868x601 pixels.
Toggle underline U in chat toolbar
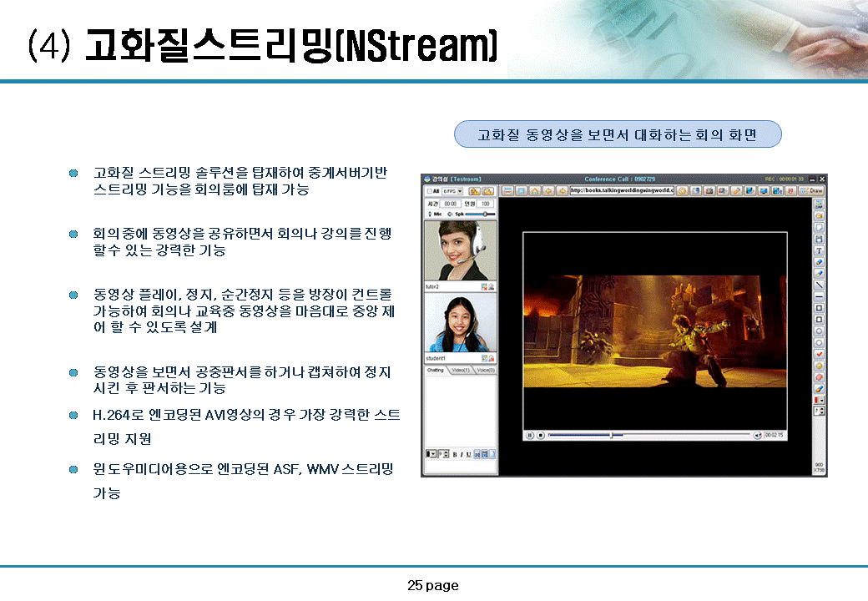pos(468,454)
